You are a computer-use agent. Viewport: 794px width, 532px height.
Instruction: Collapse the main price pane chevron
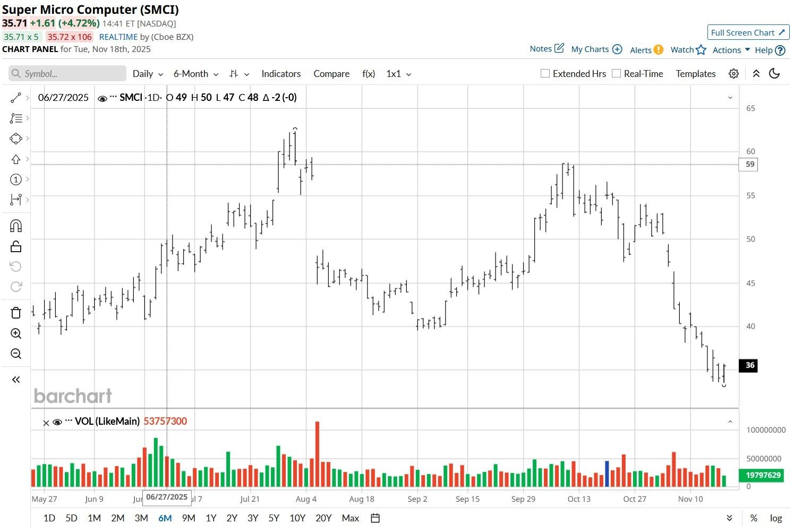[x=730, y=98]
